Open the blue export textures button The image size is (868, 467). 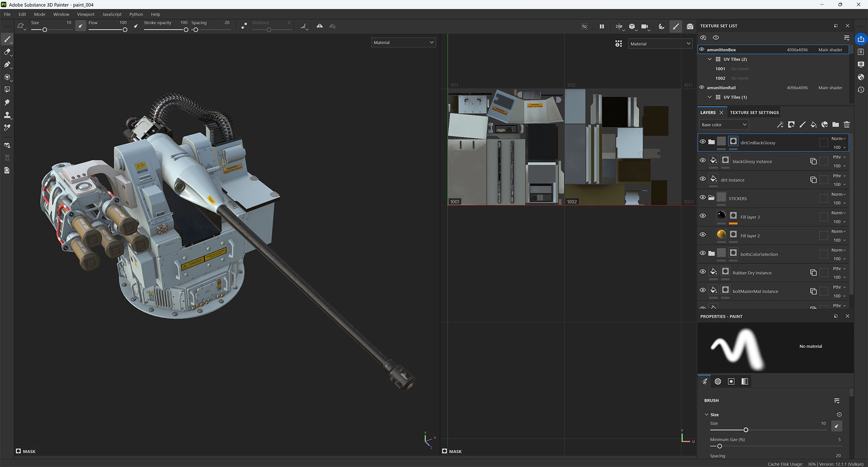(x=861, y=39)
